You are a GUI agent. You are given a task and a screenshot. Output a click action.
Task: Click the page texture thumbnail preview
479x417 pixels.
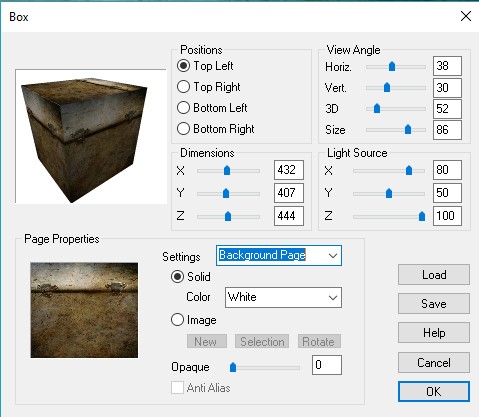pos(84,310)
